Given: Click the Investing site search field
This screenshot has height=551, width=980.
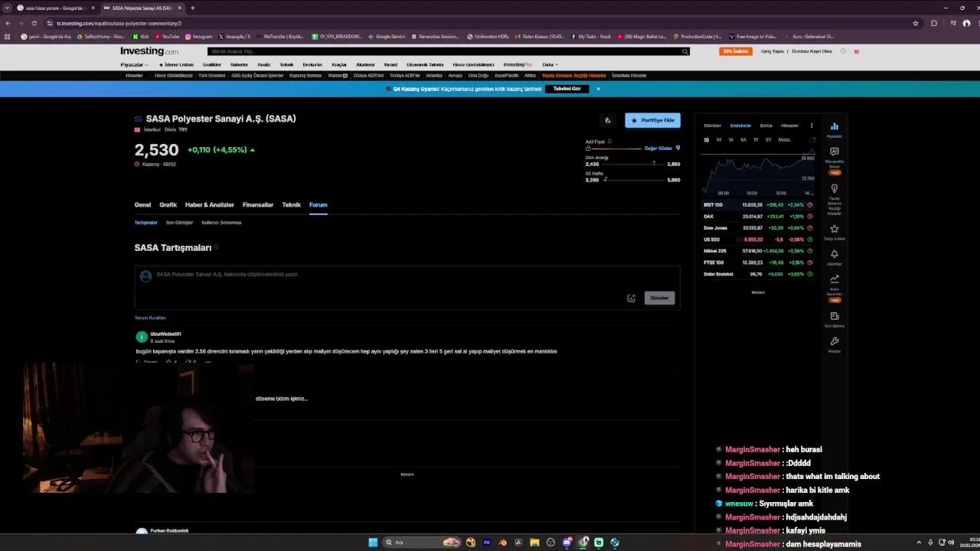Looking at the screenshot, I should (448, 51).
